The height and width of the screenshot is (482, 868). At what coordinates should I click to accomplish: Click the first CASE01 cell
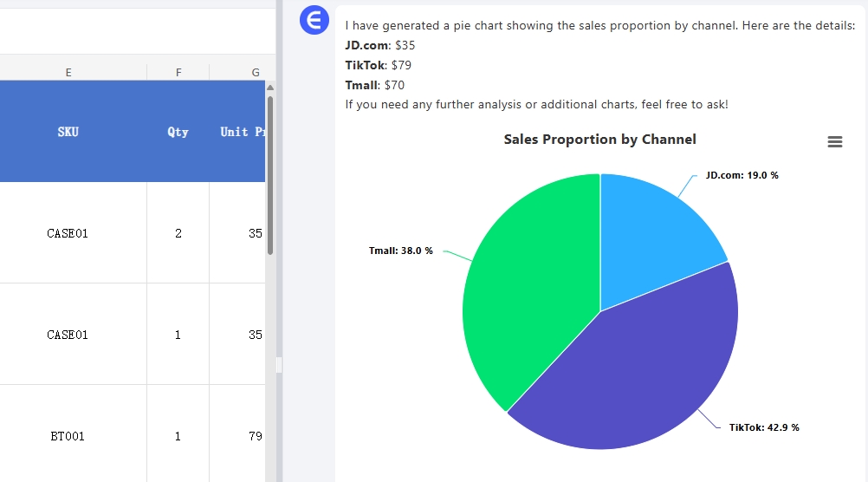point(68,233)
